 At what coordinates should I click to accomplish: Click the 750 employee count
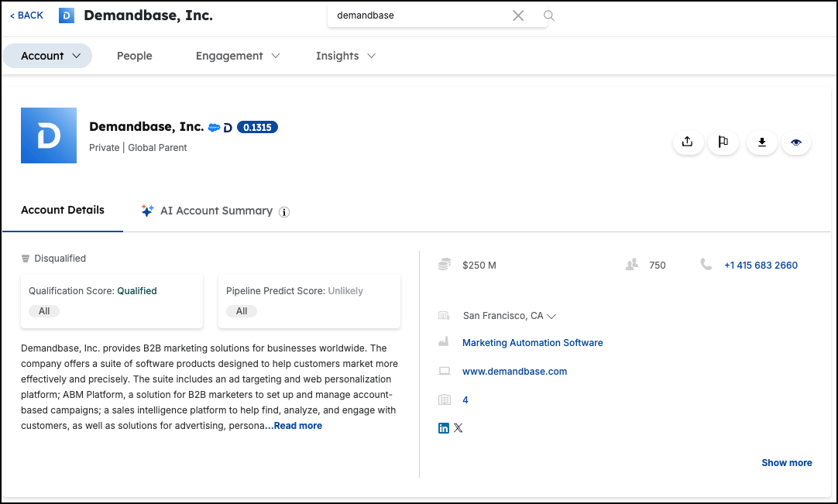point(658,265)
